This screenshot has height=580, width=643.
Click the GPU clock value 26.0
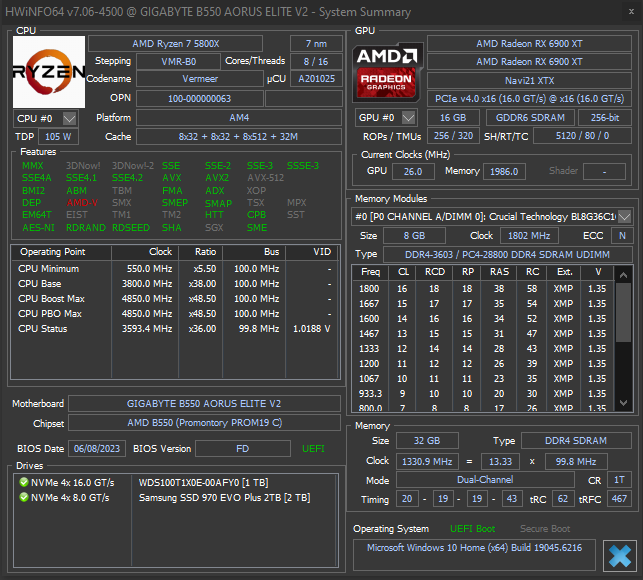pyautogui.click(x=413, y=171)
